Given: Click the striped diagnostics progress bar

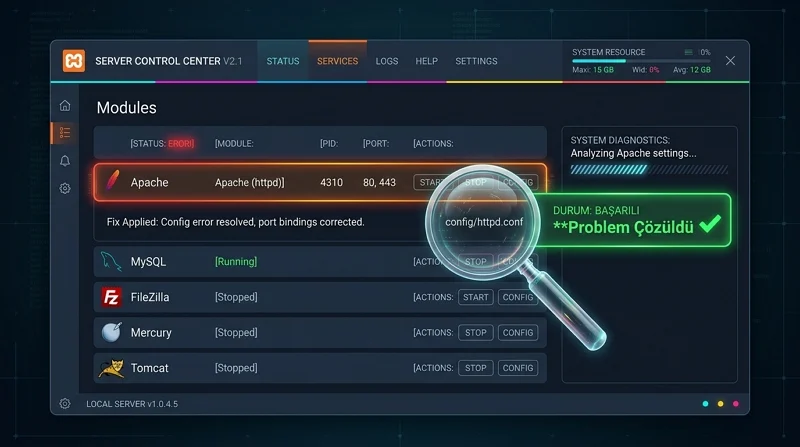Looking at the screenshot, I should pos(649,169).
